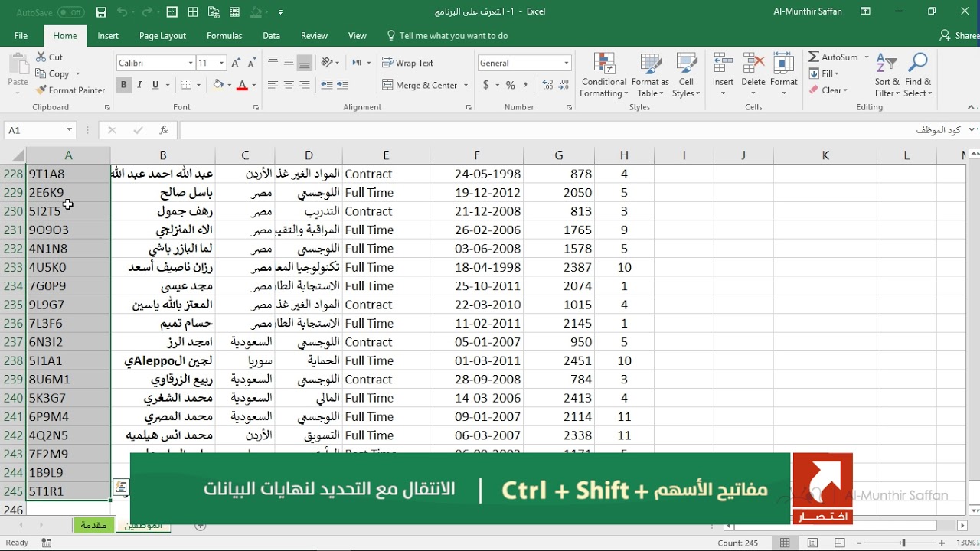980x551 pixels.
Task: Switch to the Page Layout tab
Action: click(x=162, y=36)
